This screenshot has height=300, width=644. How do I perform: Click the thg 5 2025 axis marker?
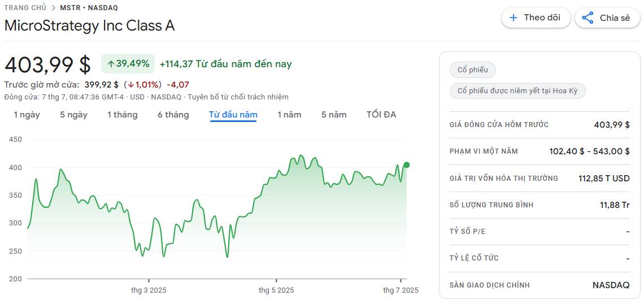[276, 290]
